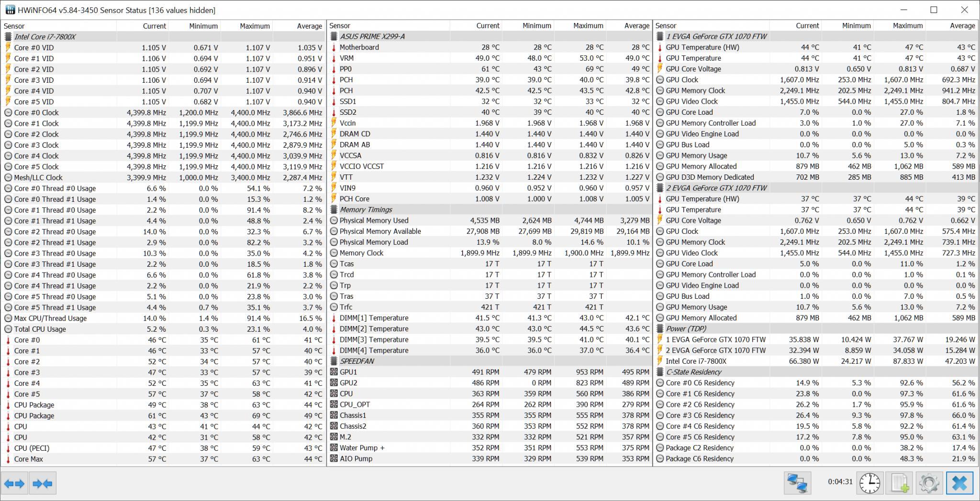Select the Chassis1 fan row

pos(490,415)
